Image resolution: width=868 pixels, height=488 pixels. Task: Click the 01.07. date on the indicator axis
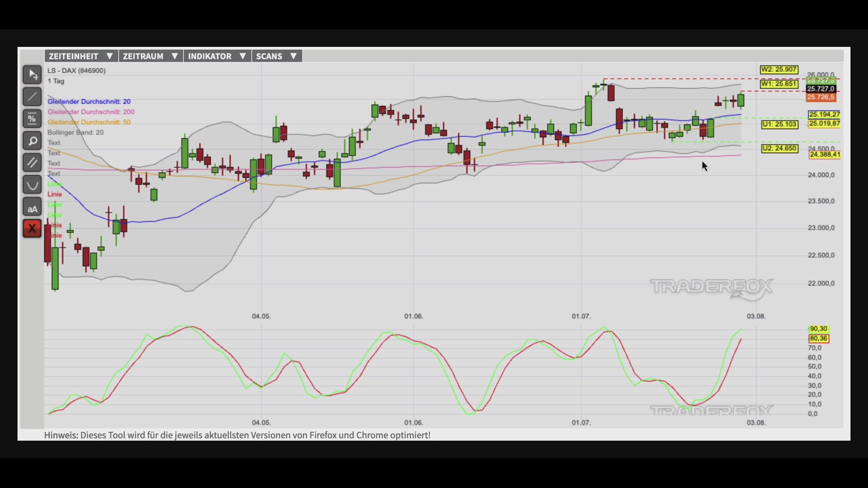(x=581, y=422)
